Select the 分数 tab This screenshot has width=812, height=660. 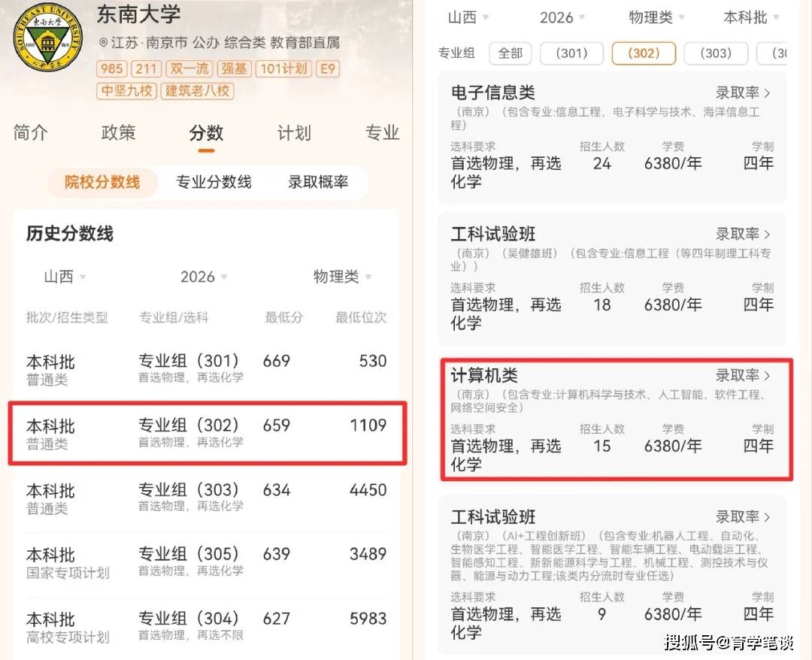click(x=206, y=133)
